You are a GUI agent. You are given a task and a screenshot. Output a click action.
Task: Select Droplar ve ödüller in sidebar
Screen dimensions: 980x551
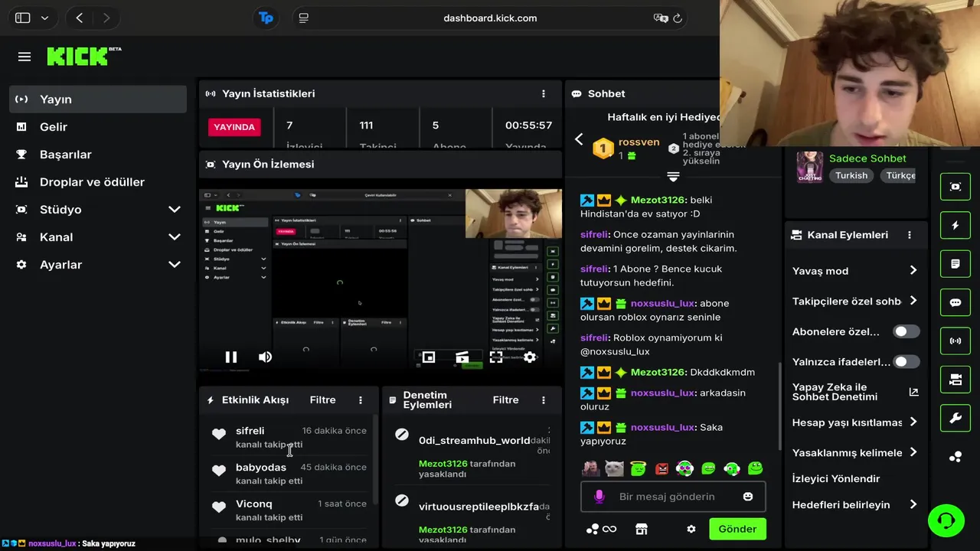98,182
